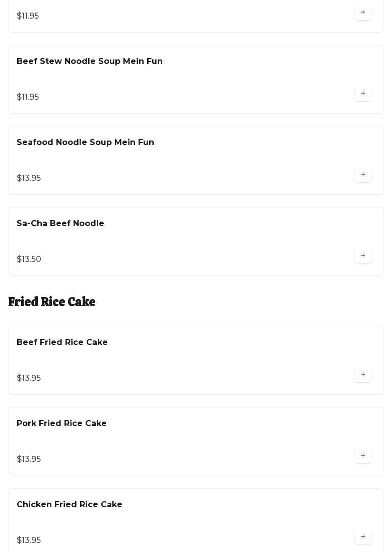The width and height of the screenshot is (392, 552).
Task: Click the $13.95 price under Seafood Noodle Soup
Action: pyautogui.click(x=29, y=178)
